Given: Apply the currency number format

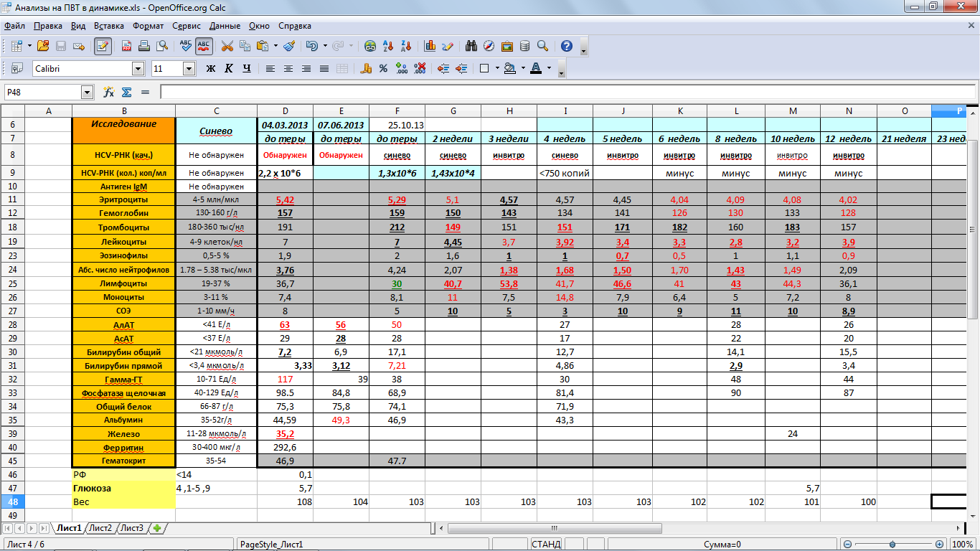Looking at the screenshot, I should [366, 69].
